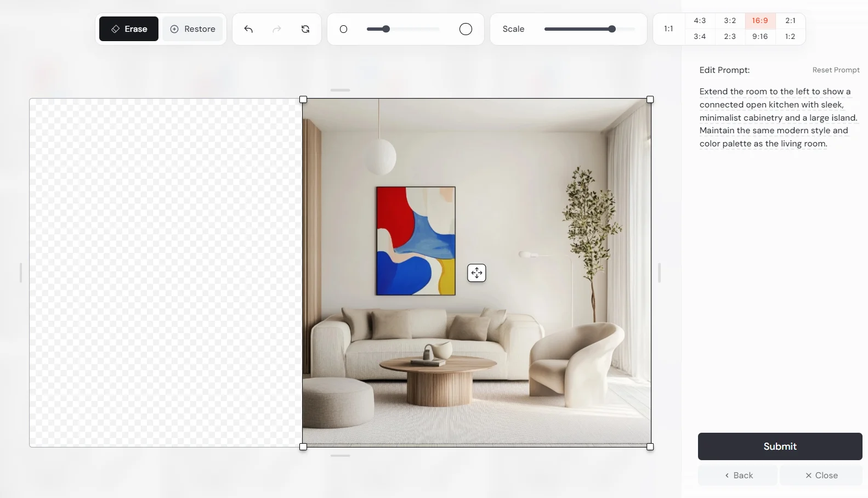Viewport: 868px width, 498px height.
Task: Click Reset Prompt link
Action: (x=836, y=70)
